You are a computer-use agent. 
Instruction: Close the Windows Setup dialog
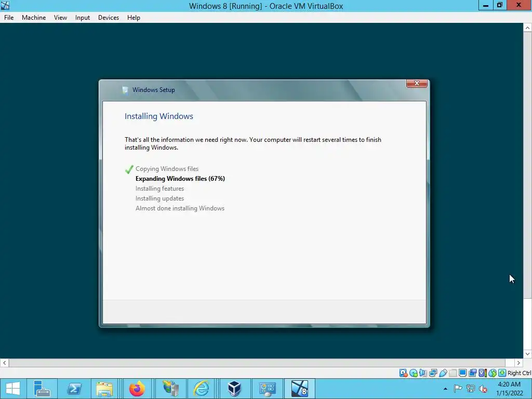coord(417,83)
